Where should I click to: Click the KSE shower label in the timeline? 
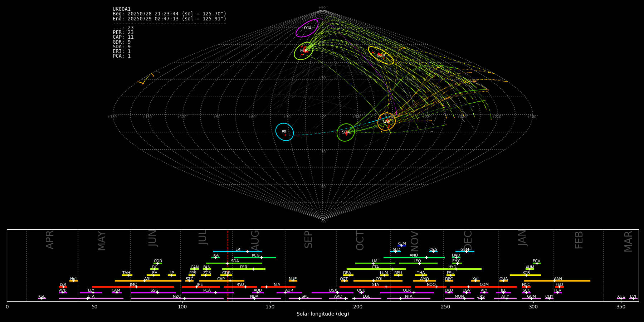(42, 297)
